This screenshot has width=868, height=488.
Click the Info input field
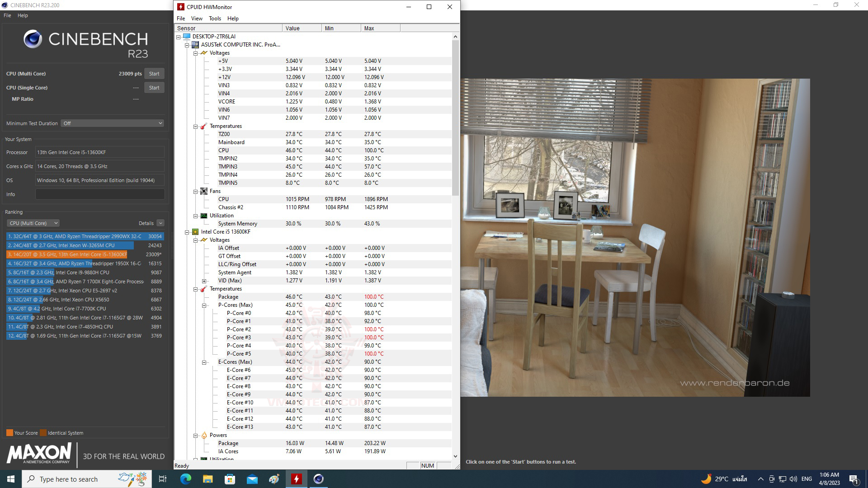click(x=100, y=194)
